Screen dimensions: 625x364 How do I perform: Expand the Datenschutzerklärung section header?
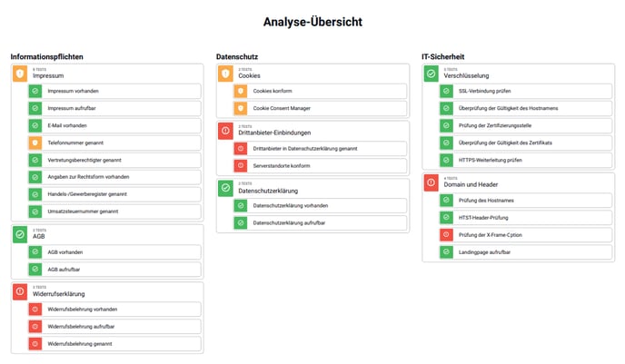(312, 188)
